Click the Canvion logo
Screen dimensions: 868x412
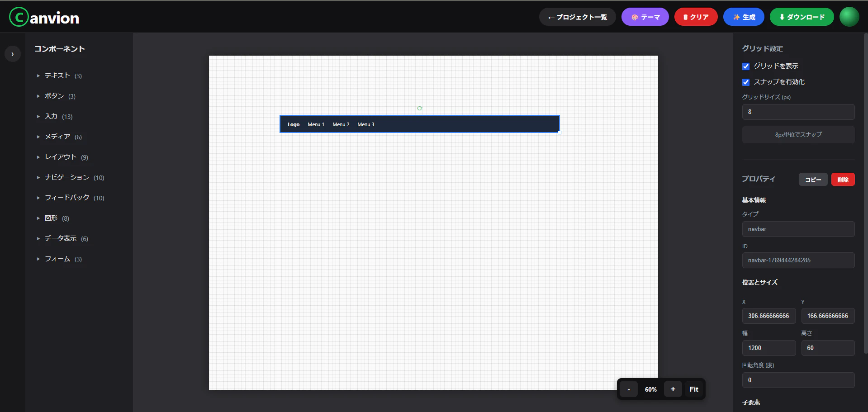[x=44, y=17]
